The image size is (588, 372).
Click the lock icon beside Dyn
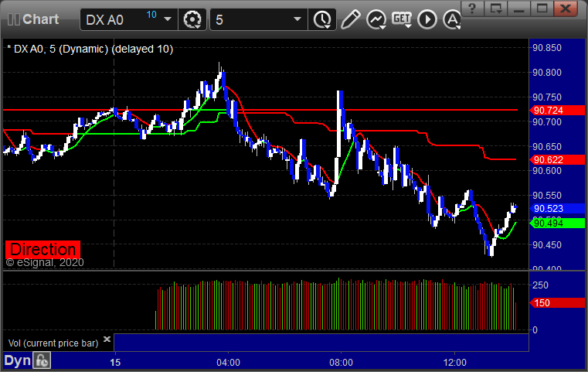[42, 360]
